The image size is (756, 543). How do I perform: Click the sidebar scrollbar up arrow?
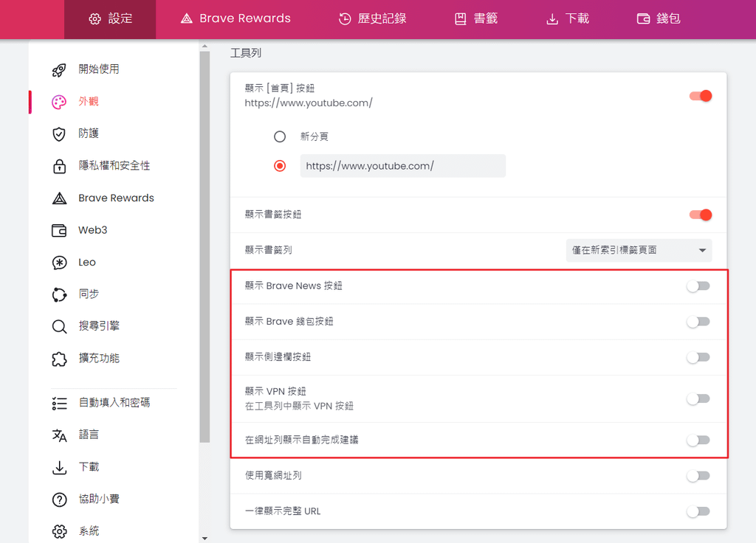pos(205,46)
